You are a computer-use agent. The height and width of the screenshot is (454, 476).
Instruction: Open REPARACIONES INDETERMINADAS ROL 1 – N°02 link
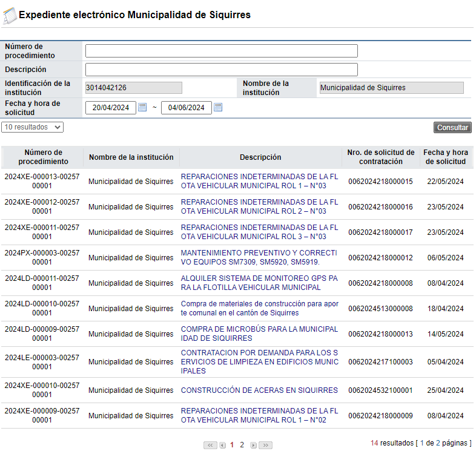click(259, 415)
